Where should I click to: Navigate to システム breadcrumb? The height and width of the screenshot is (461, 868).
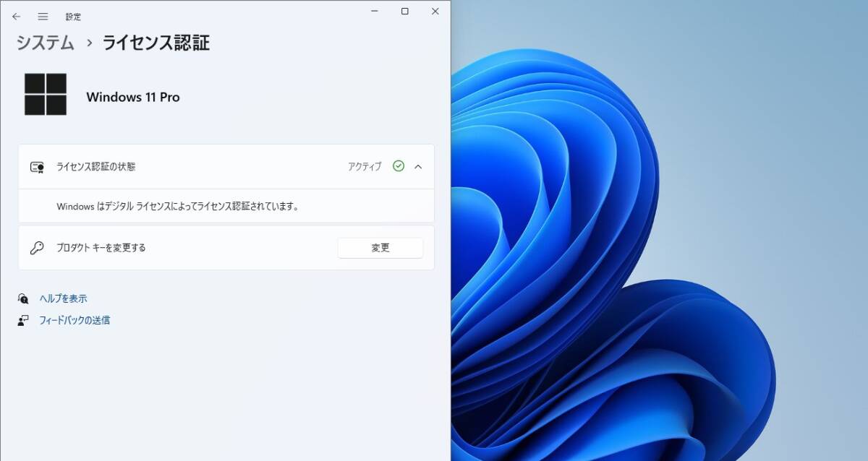pos(46,43)
